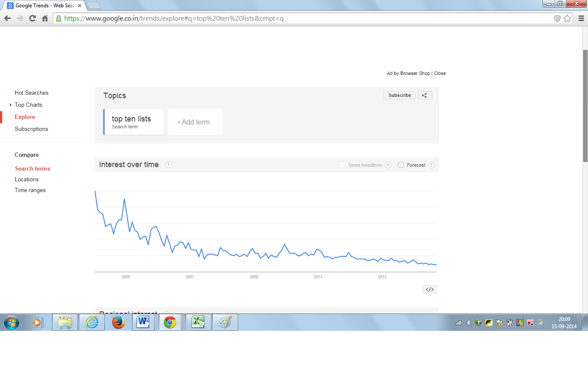Click the 2005 peak on the trend line

click(x=124, y=199)
